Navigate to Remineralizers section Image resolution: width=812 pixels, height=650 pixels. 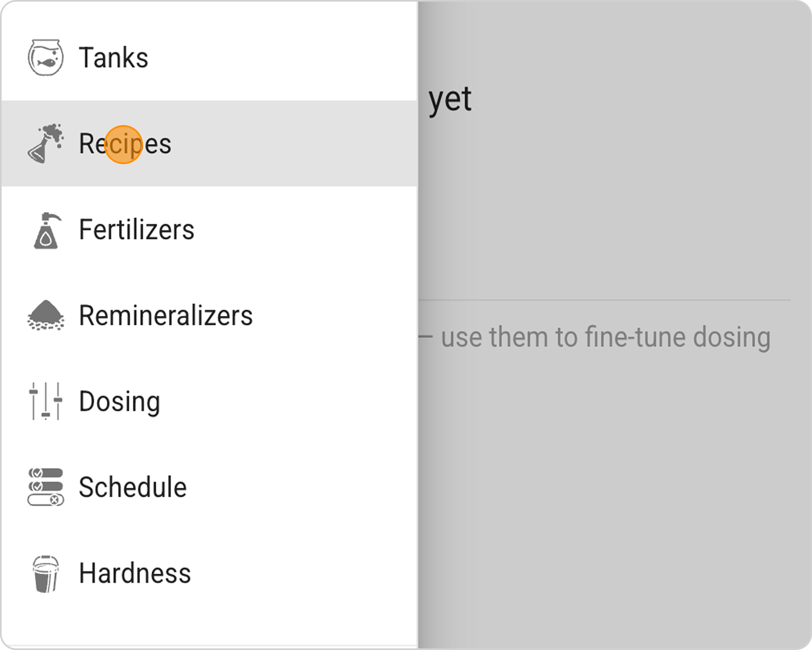tap(166, 316)
